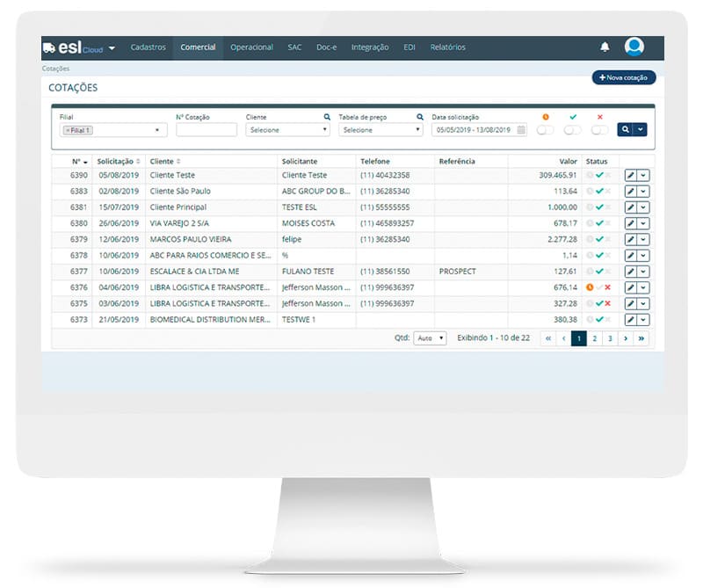Screen dimensions: 703x588
Task: Go to page 2 of results
Action: (x=594, y=338)
